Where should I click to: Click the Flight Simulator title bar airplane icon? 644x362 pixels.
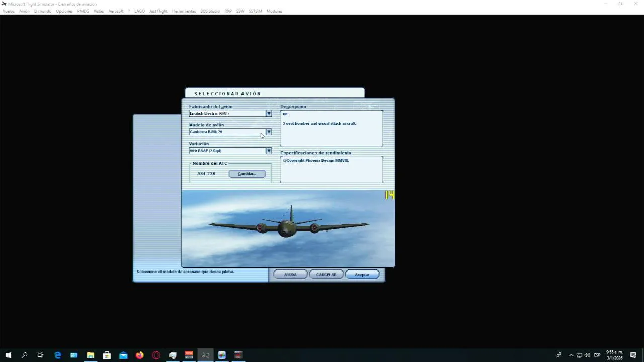tap(4, 4)
